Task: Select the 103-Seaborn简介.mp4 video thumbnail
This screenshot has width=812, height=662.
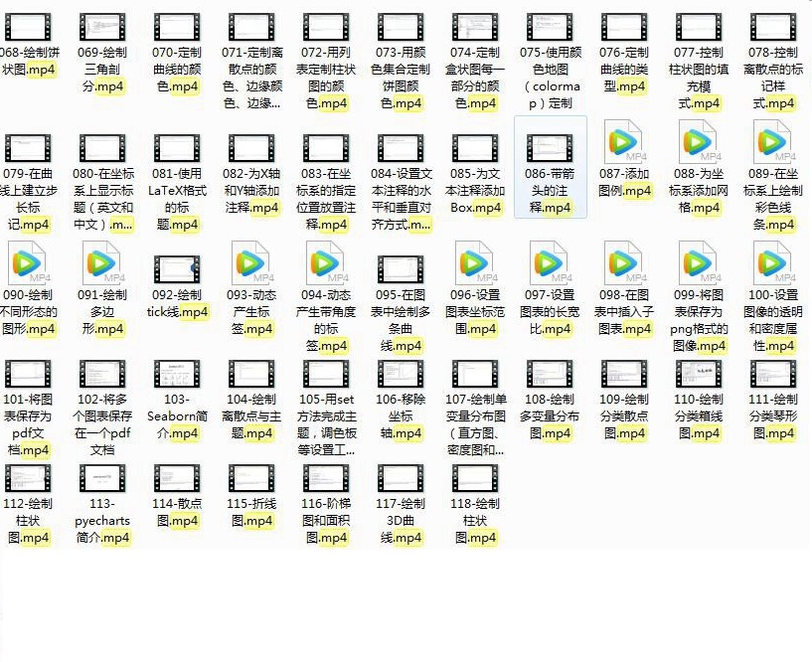Action: 177,374
